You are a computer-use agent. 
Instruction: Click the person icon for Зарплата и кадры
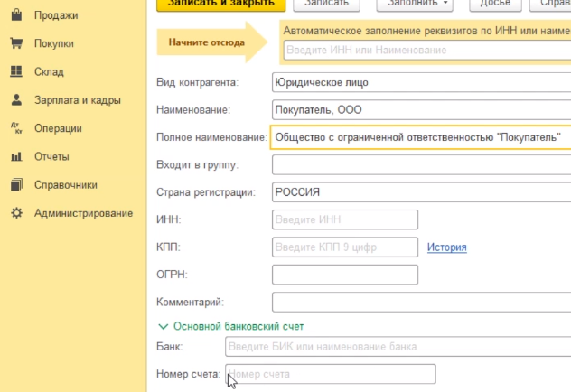16,100
